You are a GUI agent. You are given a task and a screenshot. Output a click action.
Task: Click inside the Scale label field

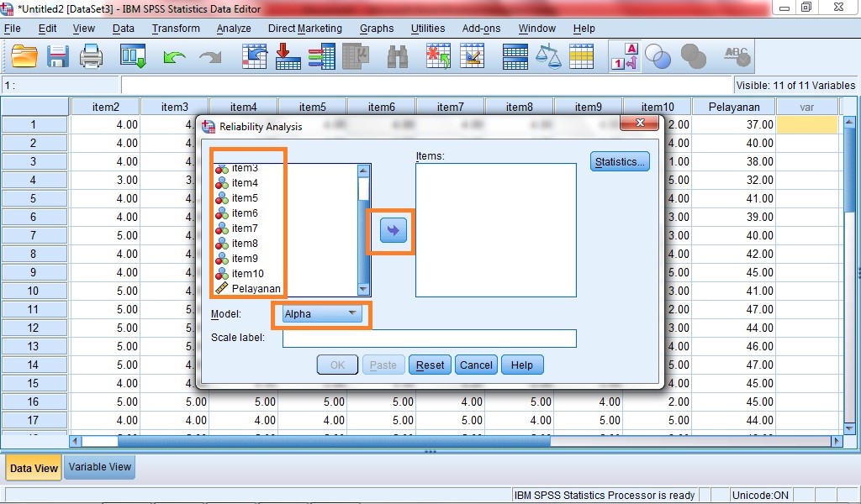click(429, 339)
